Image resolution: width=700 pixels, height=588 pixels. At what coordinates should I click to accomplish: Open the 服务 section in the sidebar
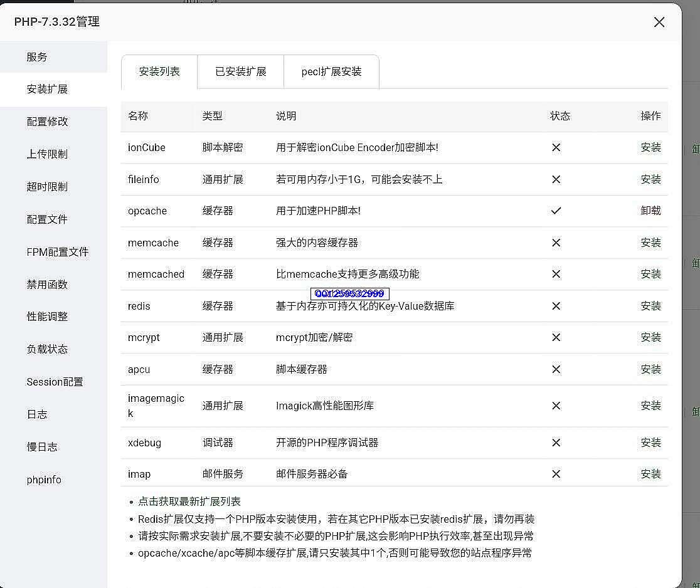37,56
